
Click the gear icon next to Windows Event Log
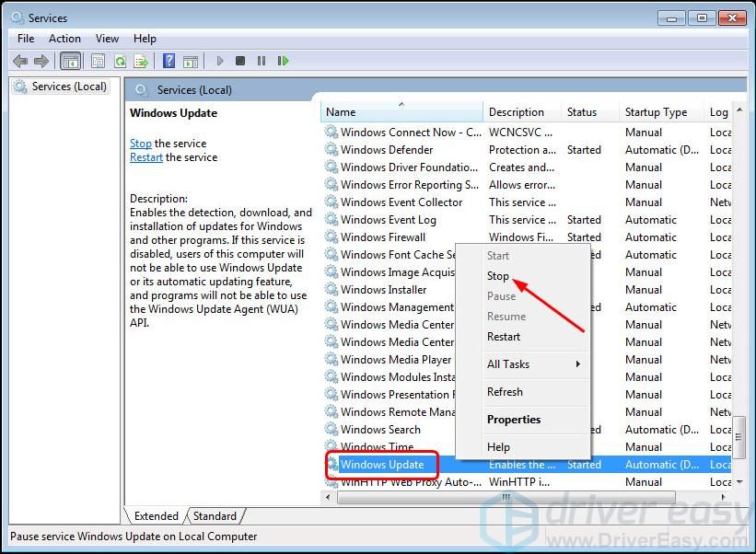(331, 219)
